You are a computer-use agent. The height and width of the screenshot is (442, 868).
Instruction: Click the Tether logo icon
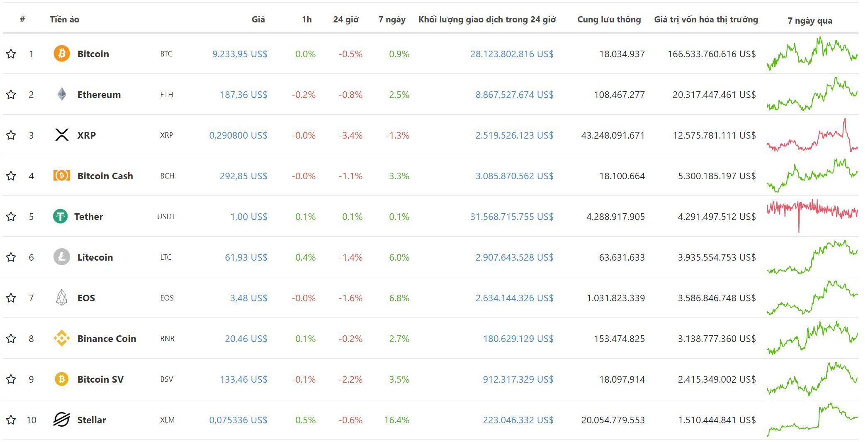(61, 216)
